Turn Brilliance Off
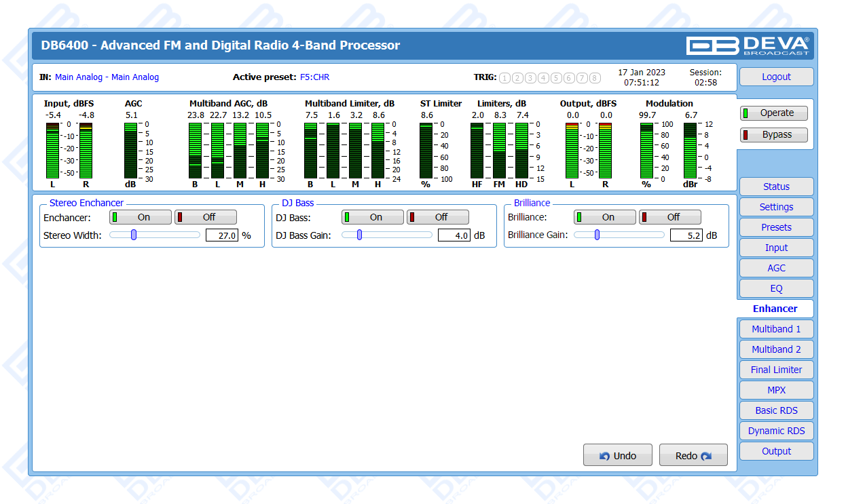This screenshot has height=504, width=846. tap(670, 217)
